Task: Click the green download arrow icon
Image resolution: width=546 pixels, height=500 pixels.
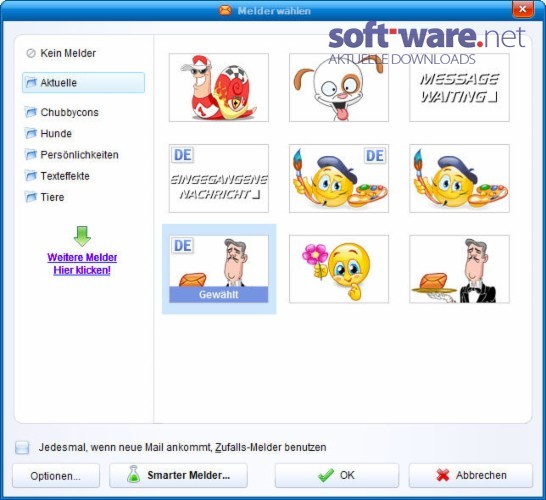Action: (82, 236)
